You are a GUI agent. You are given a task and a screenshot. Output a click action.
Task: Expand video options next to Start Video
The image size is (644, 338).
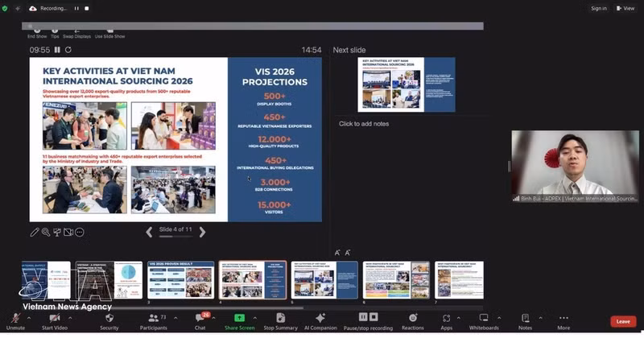tap(70, 318)
